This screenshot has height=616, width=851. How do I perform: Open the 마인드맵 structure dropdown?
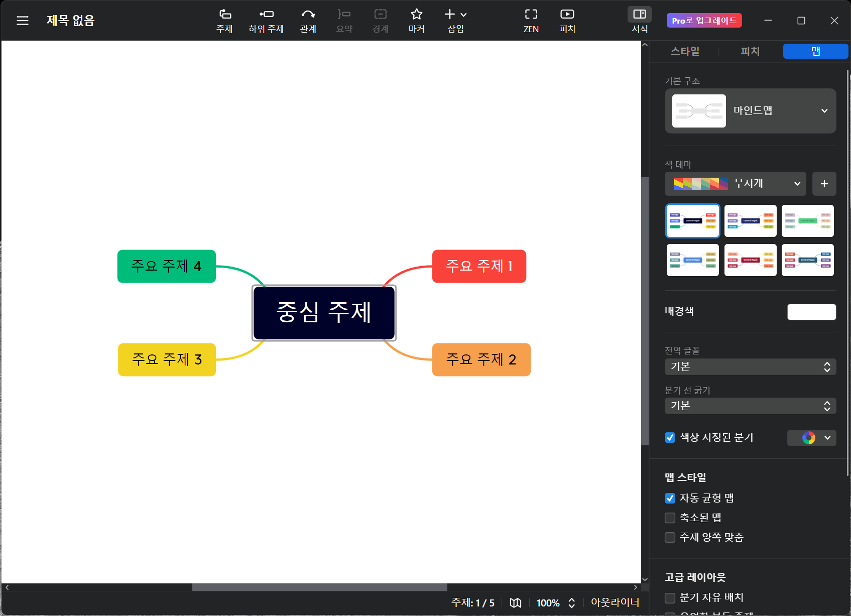point(751,111)
